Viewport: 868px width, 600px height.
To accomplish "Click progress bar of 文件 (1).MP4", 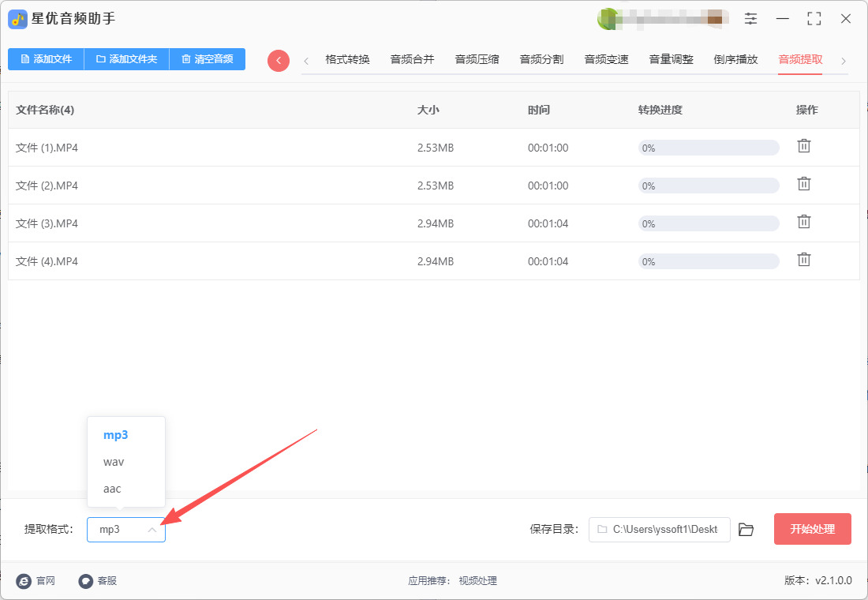I will click(x=709, y=148).
